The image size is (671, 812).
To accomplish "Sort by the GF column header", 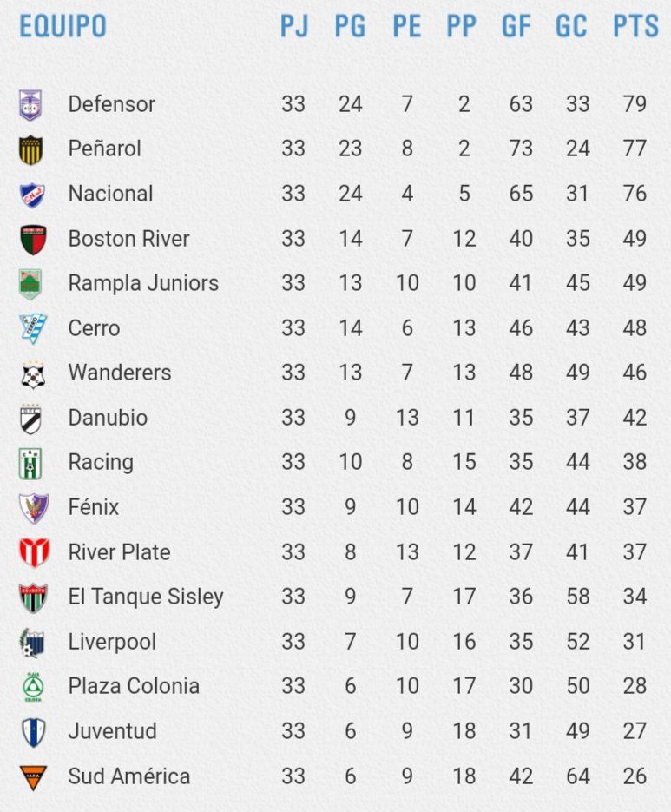I will (516, 26).
